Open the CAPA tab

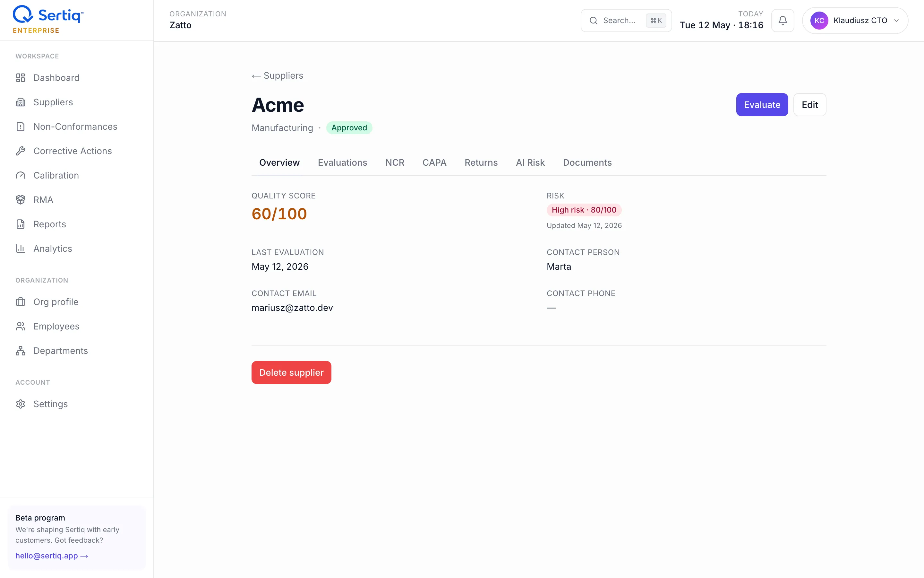434,163
